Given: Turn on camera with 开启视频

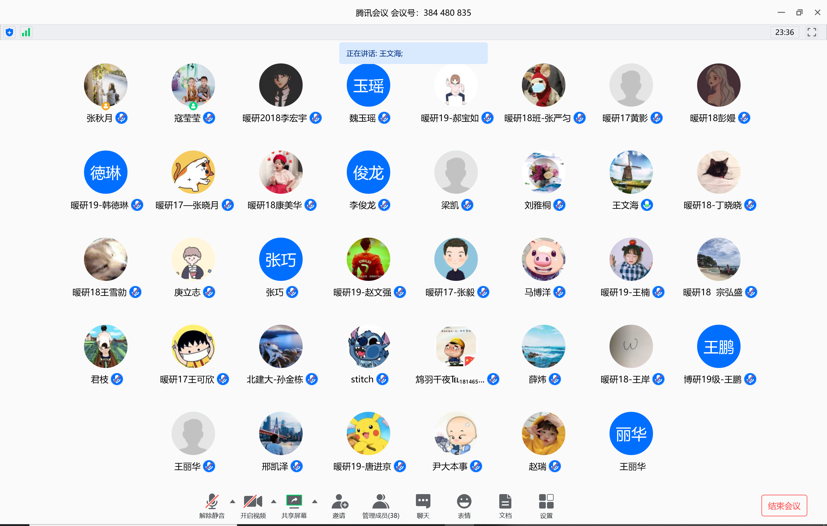Looking at the screenshot, I should coord(253,504).
